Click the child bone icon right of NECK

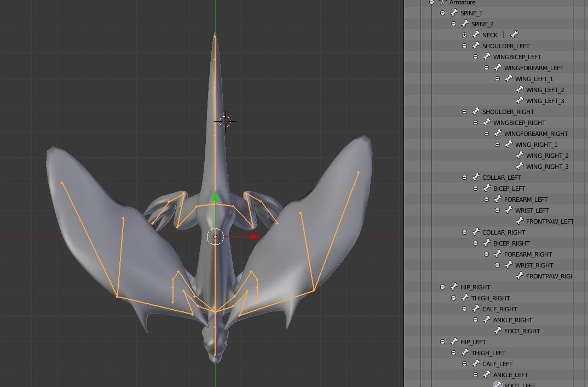(x=514, y=35)
